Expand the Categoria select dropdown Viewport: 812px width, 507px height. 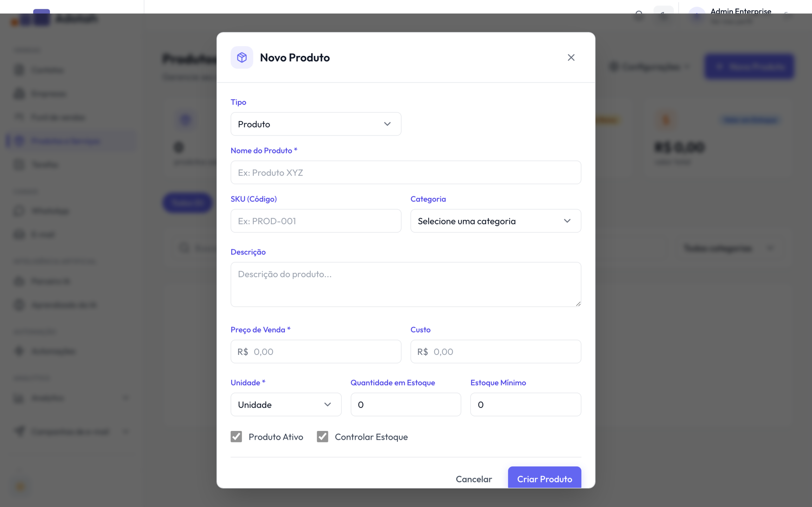[x=495, y=221]
